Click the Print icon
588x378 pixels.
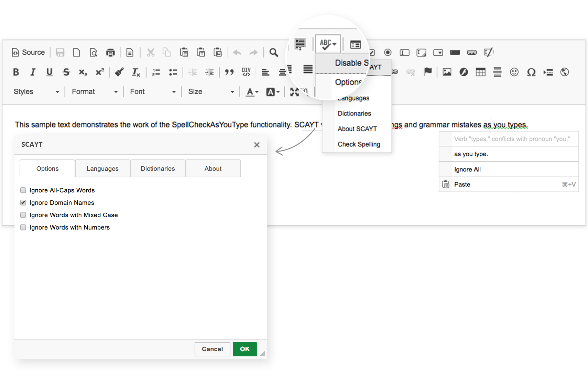click(x=110, y=52)
